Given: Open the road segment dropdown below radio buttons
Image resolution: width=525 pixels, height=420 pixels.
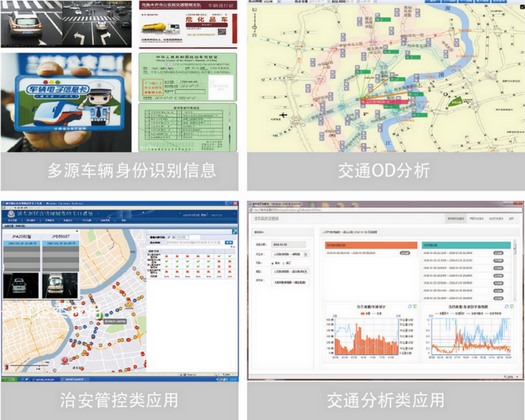Looking at the screenshot, I should click(x=290, y=271).
